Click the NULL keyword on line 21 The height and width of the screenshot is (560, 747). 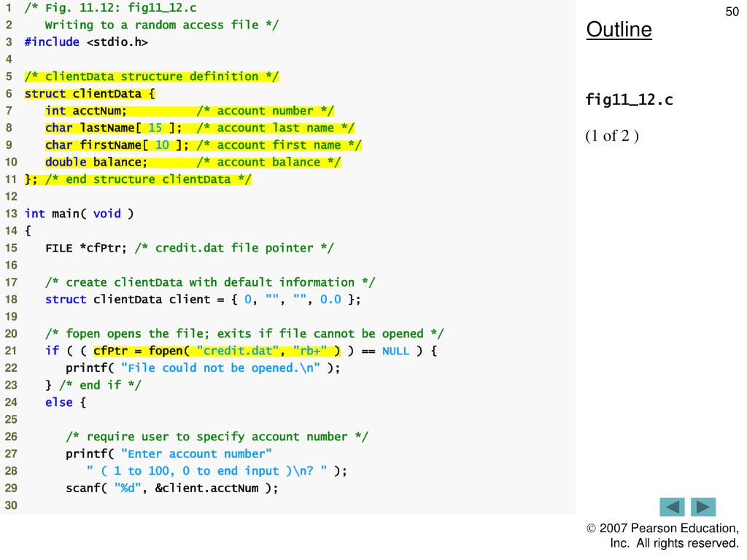(x=395, y=351)
